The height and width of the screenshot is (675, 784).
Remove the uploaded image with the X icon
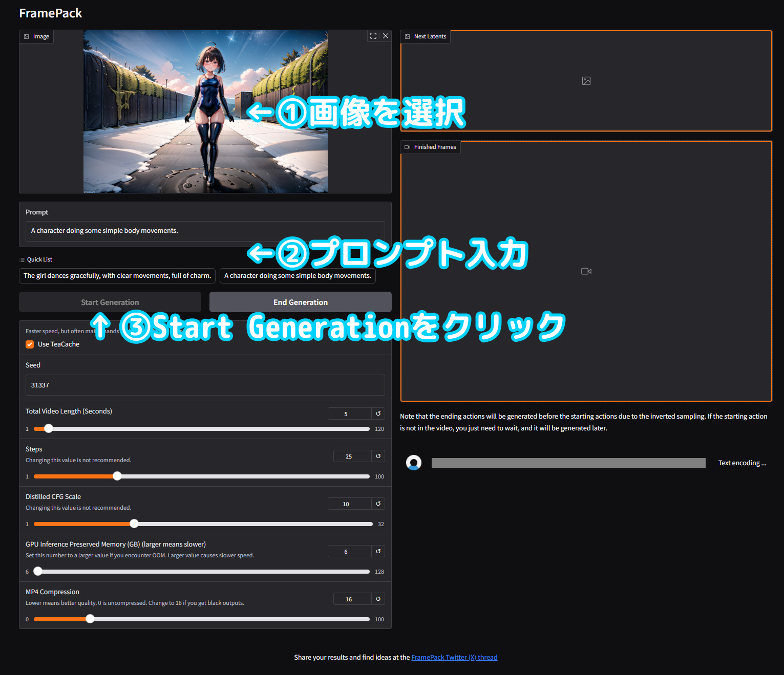(386, 36)
